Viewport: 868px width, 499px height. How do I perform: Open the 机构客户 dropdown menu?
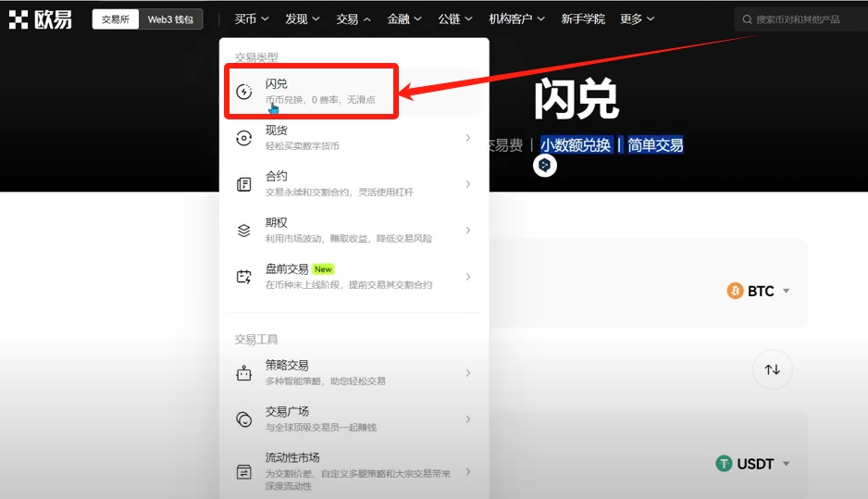516,19
